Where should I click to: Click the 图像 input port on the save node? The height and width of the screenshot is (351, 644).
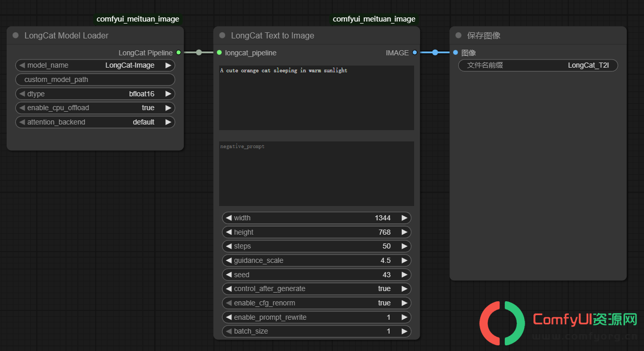click(455, 52)
